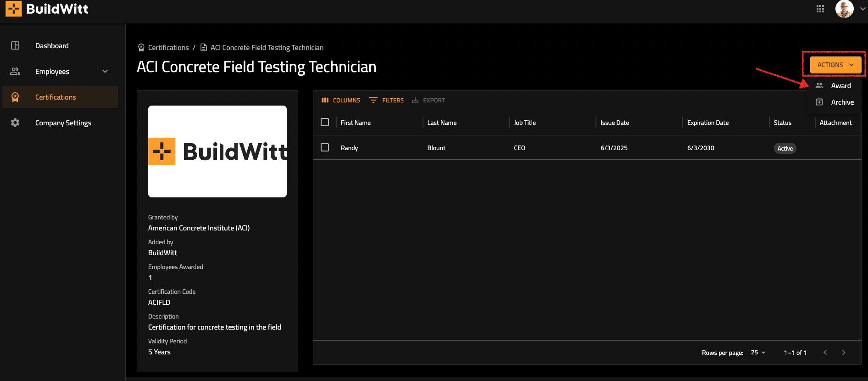Click the export download icon
Viewport: 868px width, 381px height.
(x=415, y=100)
